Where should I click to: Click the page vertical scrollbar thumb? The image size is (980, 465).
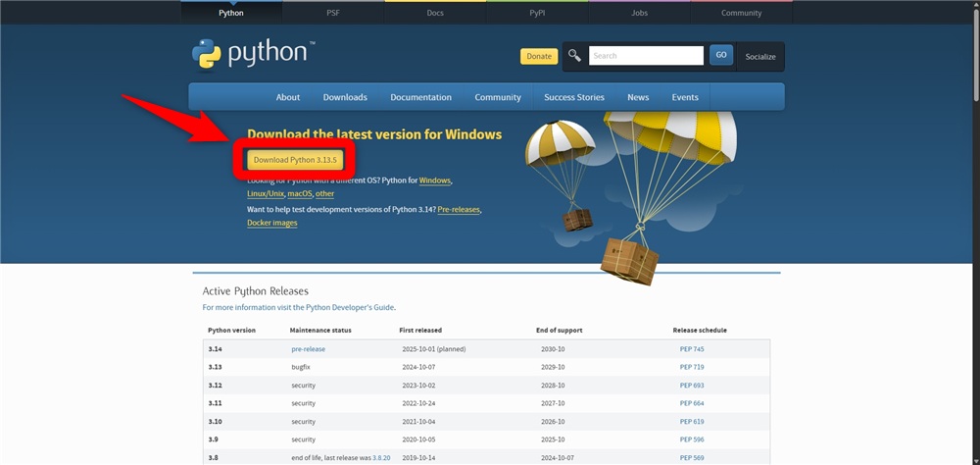click(x=975, y=53)
